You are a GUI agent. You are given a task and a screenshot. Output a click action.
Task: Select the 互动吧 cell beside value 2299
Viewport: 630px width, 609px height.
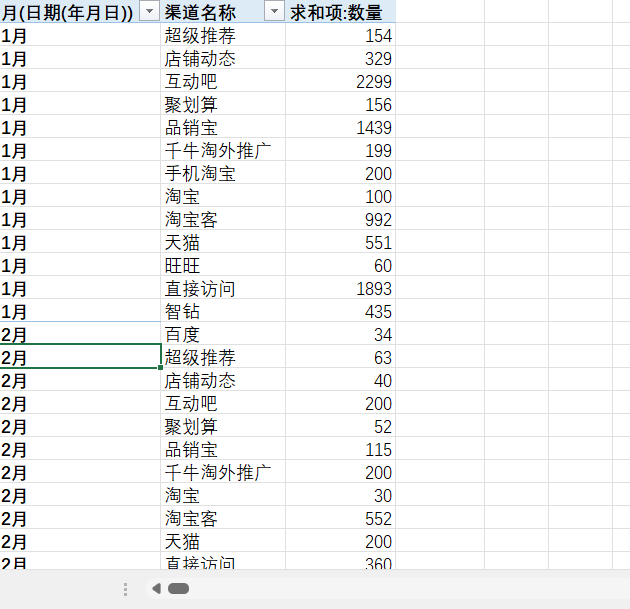223,81
